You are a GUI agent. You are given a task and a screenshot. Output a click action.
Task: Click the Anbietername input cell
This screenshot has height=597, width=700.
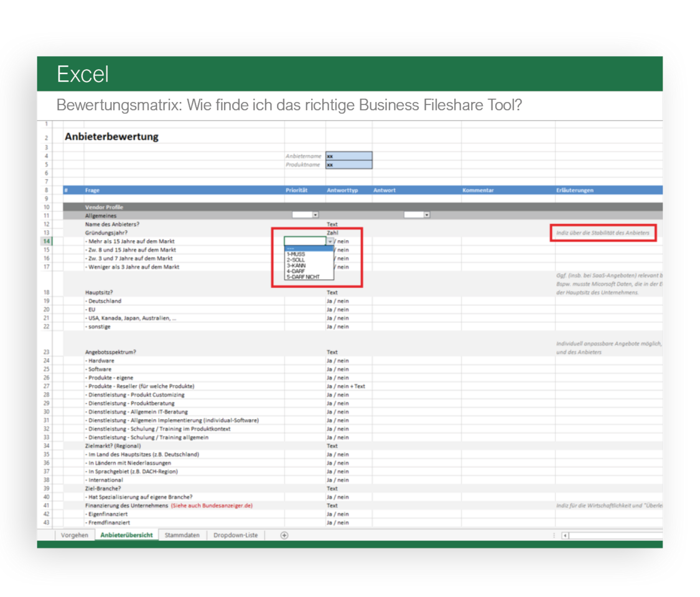pos(348,156)
